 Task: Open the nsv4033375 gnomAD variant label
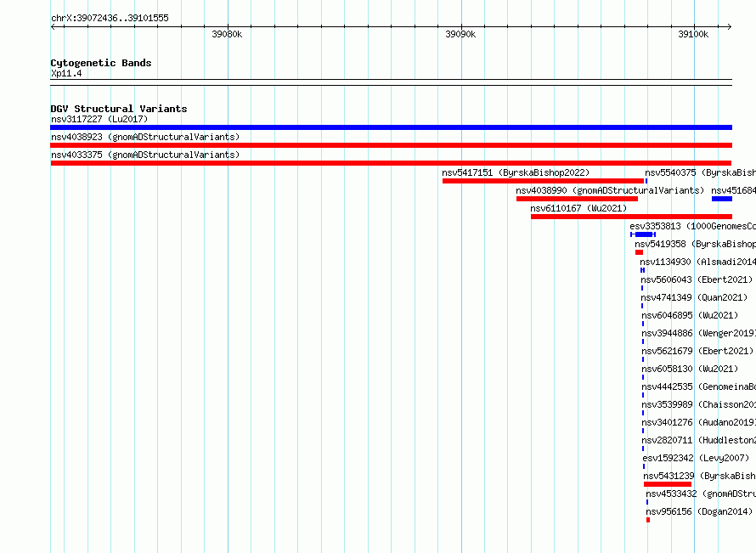point(145,155)
